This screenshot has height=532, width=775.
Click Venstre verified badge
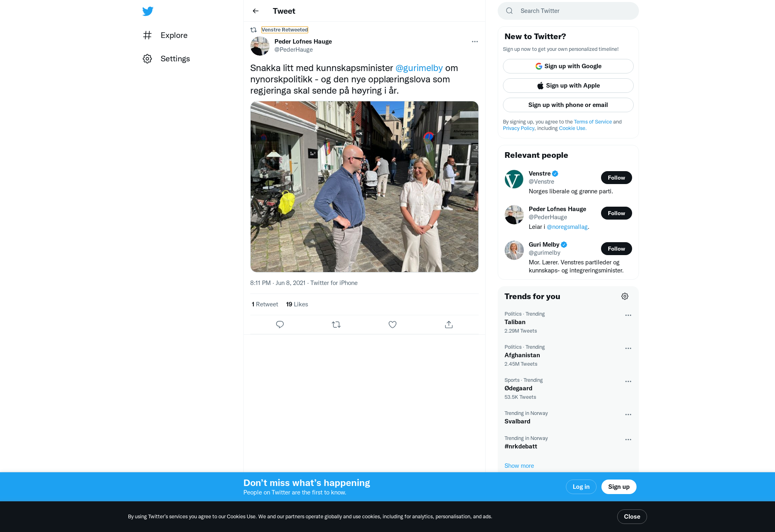coord(555,174)
